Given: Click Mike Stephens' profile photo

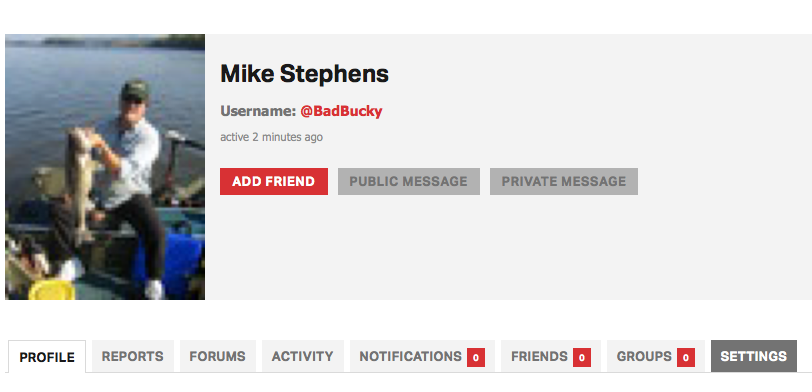Looking at the screenshot, I should pos(105,167).
